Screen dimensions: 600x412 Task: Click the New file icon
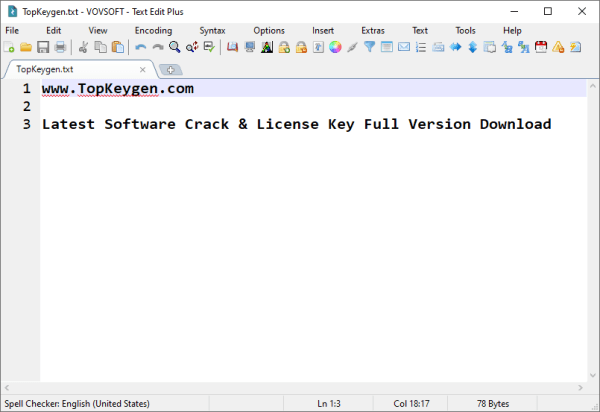(9, 47)
